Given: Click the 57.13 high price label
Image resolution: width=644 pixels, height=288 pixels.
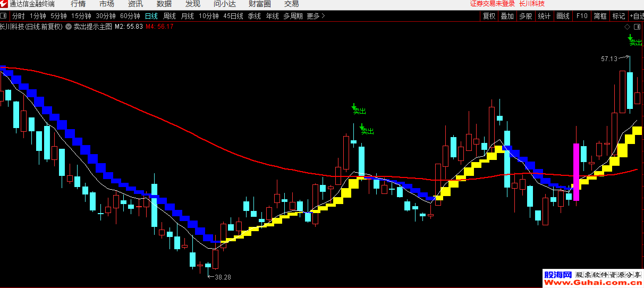Looking at the screenshot, I should [609, 58].
